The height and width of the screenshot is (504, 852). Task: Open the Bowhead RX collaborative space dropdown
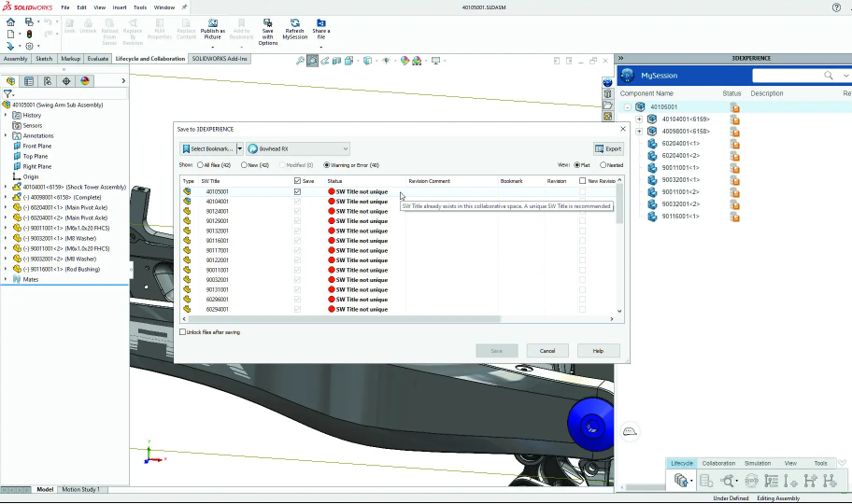tap(298, 148)
